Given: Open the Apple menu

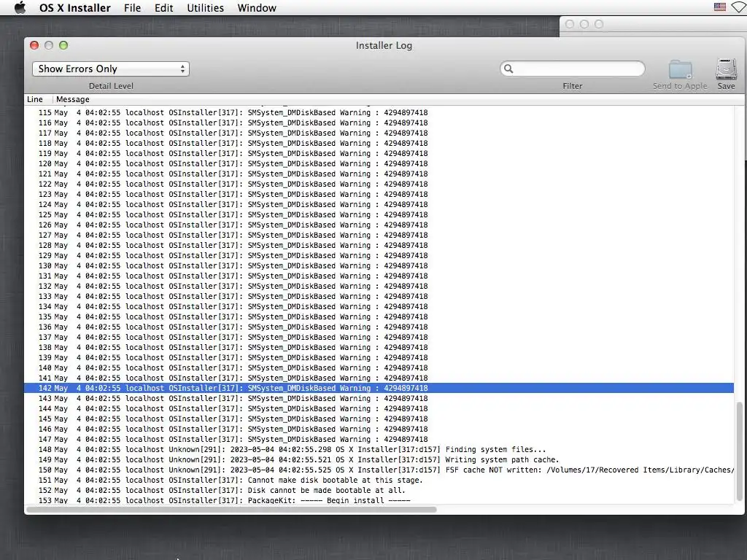Looking at the screenshot, I should point(20,7).
